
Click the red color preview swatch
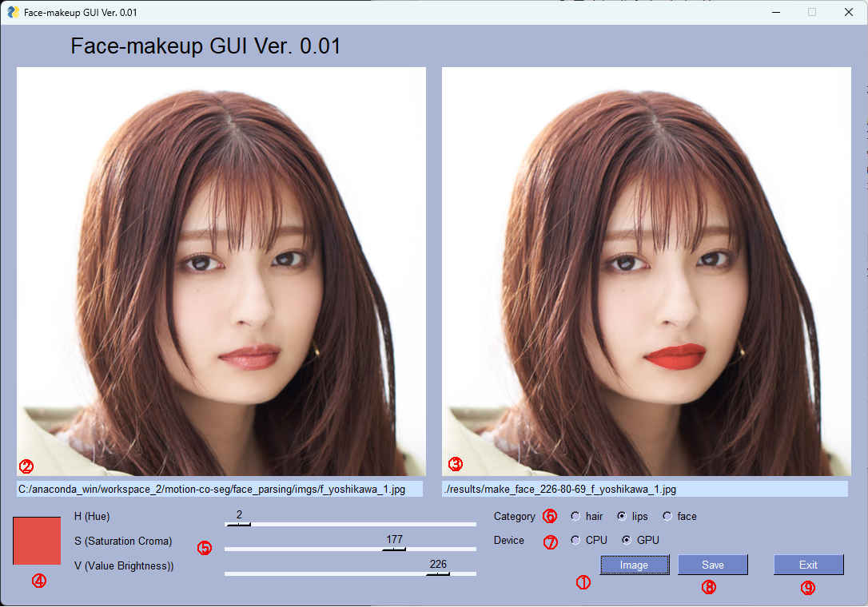[x=37, y=541]
